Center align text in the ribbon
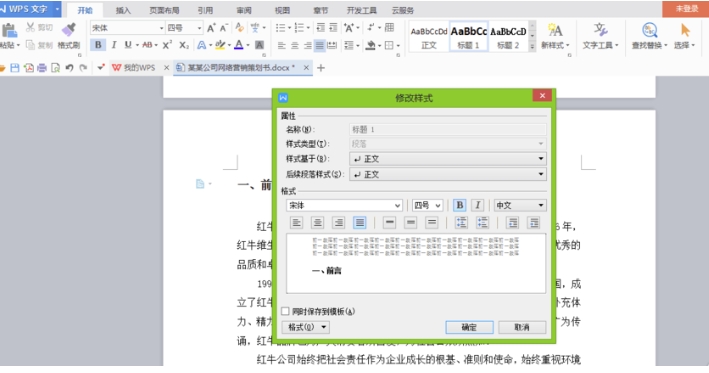 pos(295,45)
